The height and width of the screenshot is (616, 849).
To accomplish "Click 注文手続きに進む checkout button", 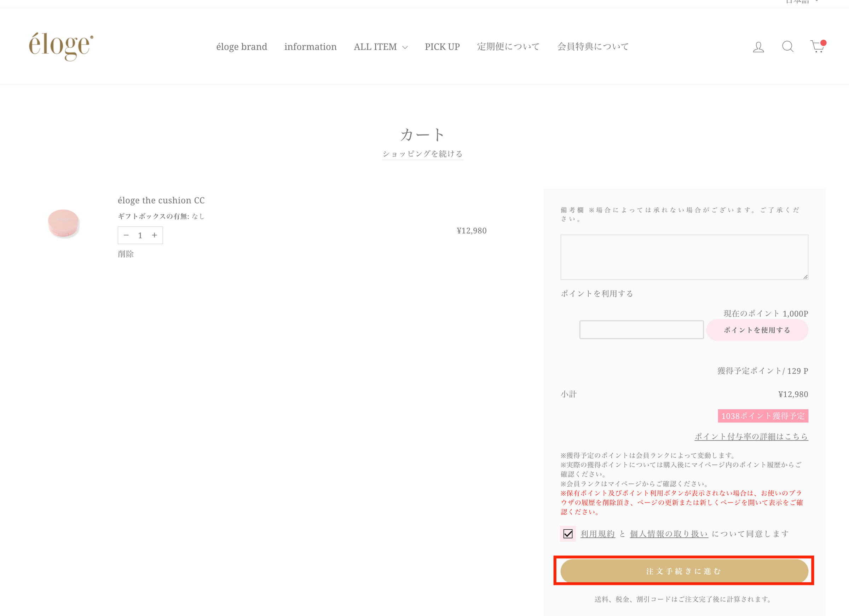I will coord(684,571).
